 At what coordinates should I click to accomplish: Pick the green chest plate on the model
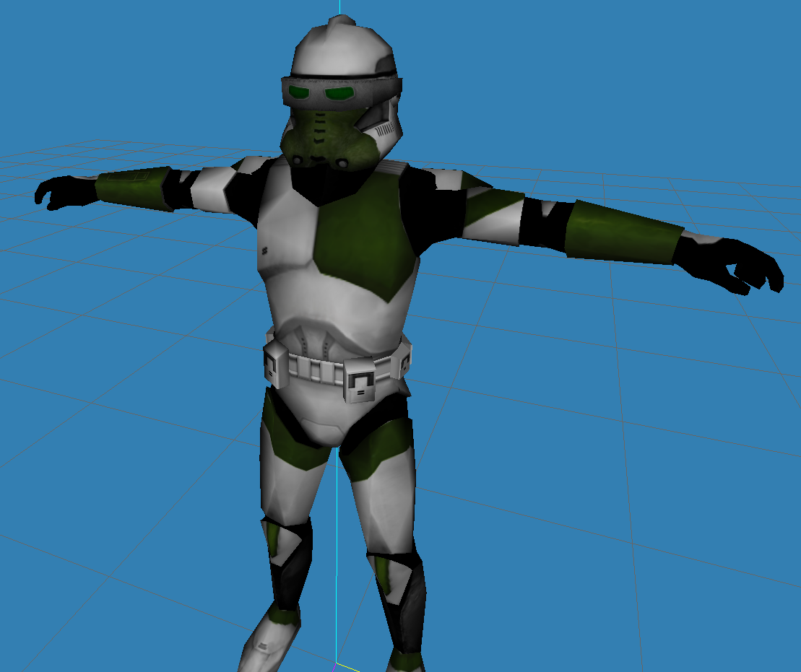(365, 236)
